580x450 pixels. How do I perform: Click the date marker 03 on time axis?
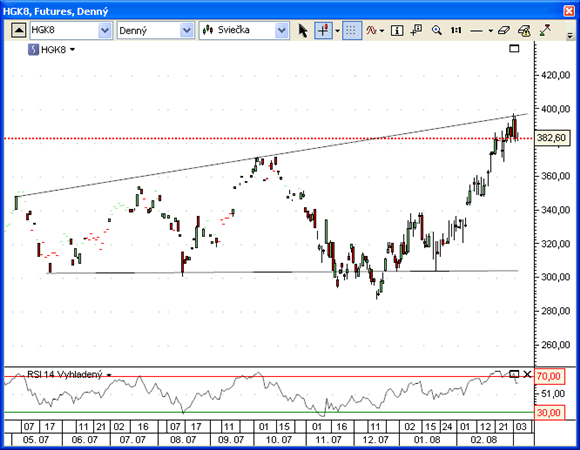(521, 427)
